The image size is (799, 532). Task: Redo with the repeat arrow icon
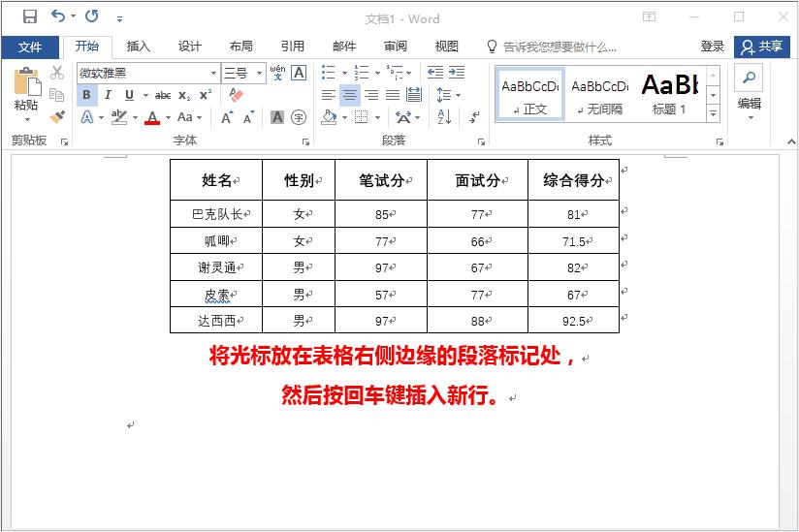pos(92,16)
